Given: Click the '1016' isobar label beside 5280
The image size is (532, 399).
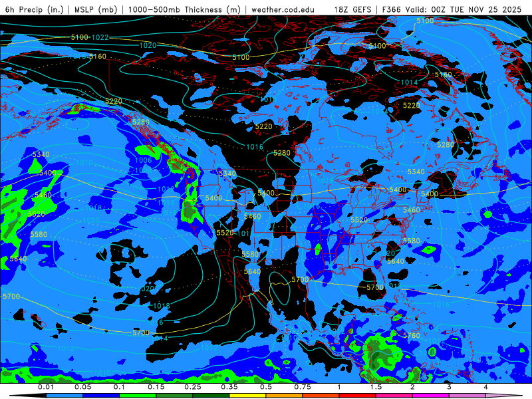Looking at the screenshot, I should (255, 147).
